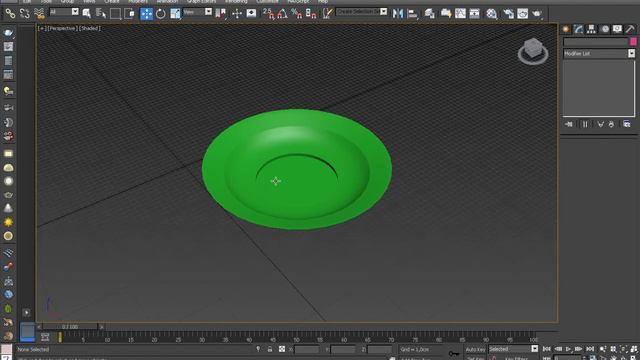Select the Bind to Space Warp tool

(39, 14)
